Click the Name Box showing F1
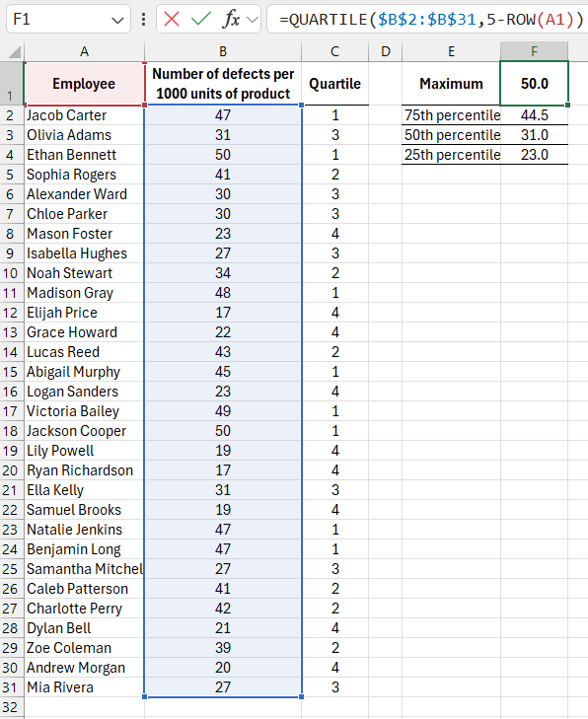This screenshot has width=588, height=719. pos(68,20)
